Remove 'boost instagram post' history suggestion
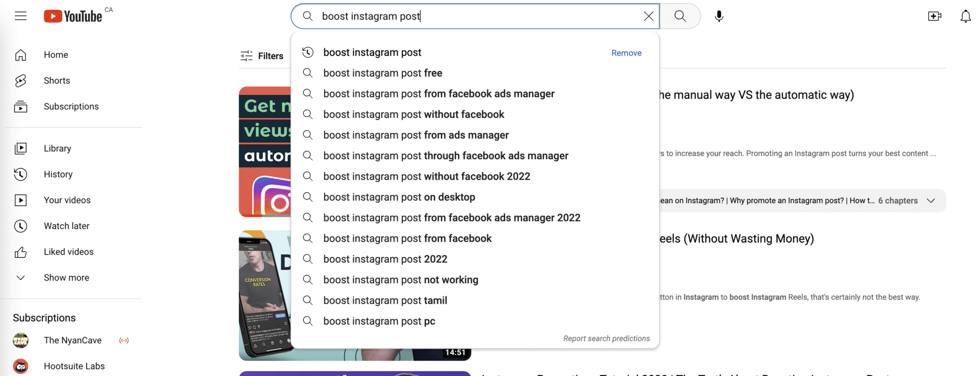Screen dimensions: 980x376 [x=626, y=53]
